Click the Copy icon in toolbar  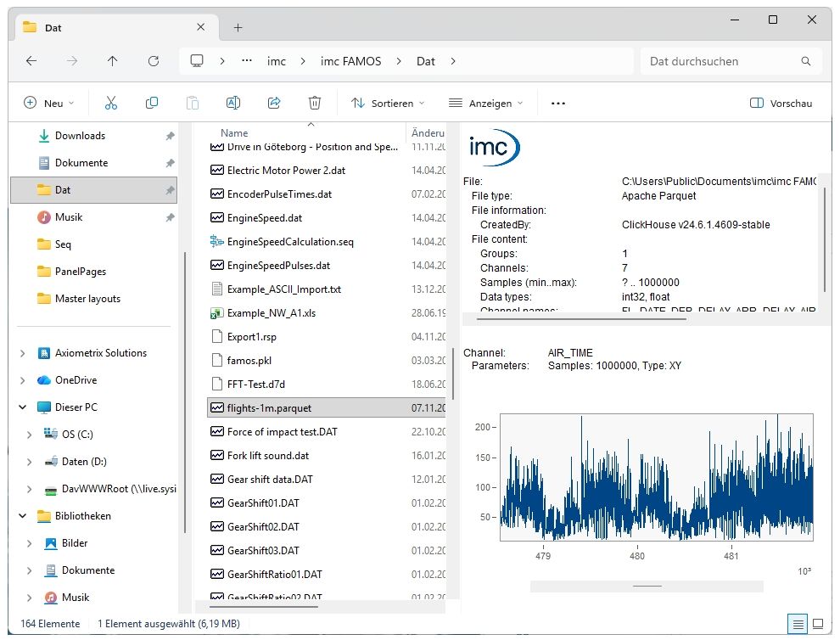152,103
